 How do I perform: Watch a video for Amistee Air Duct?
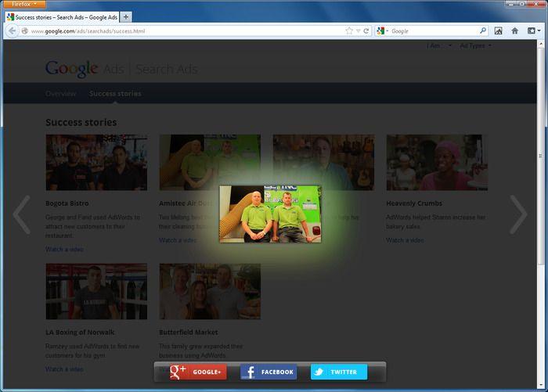[x=178, y=240]
